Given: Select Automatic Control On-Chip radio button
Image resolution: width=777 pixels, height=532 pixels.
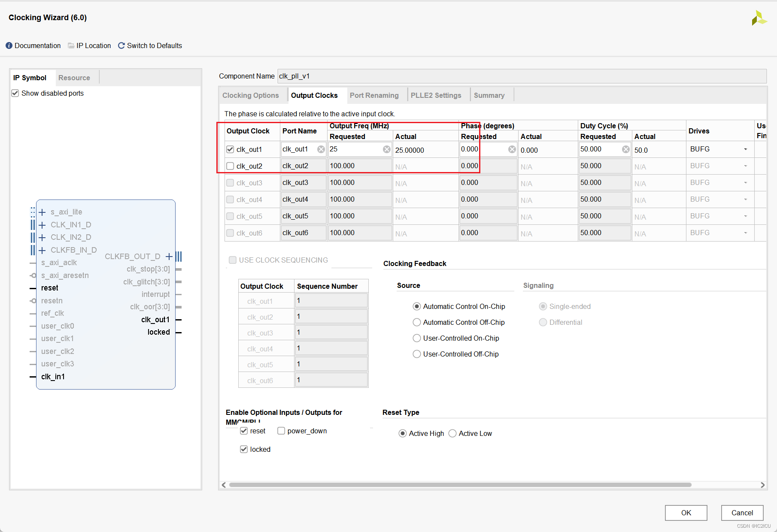Looking at the screenshot, I should coord(417,306).
